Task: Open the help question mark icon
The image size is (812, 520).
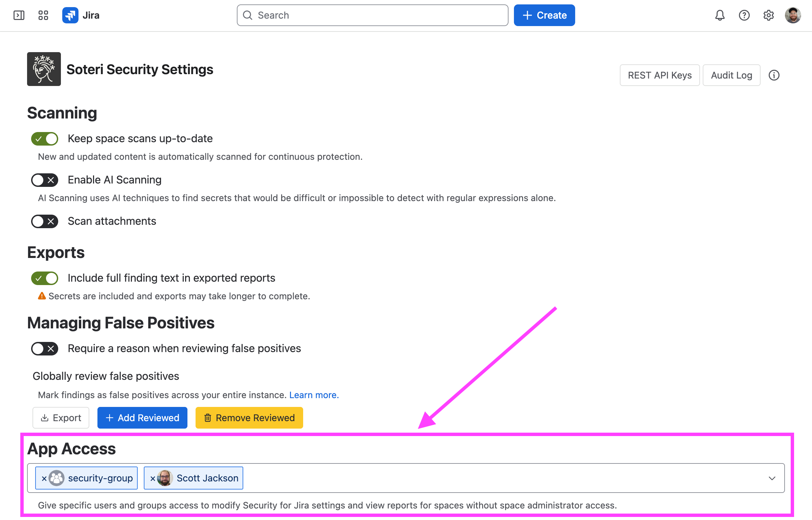Action: pyautogui.click(x=744, y=15)
